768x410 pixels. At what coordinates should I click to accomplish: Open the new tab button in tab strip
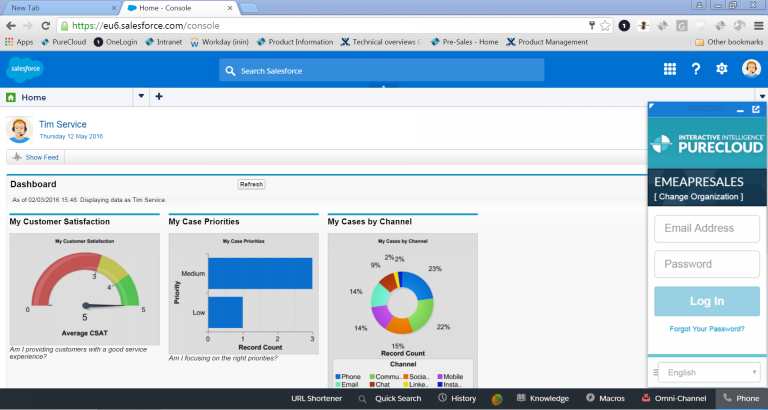[249, 8]
